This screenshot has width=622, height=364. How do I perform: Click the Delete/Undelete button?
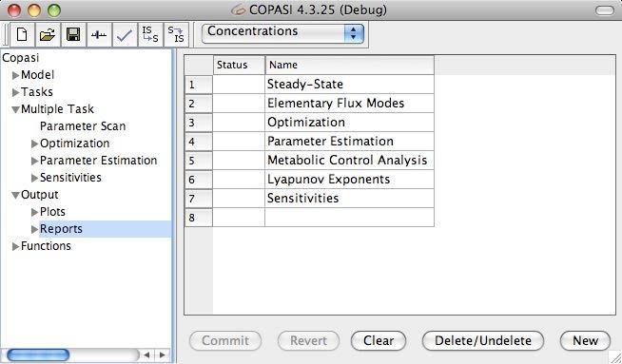pos(483,340)
